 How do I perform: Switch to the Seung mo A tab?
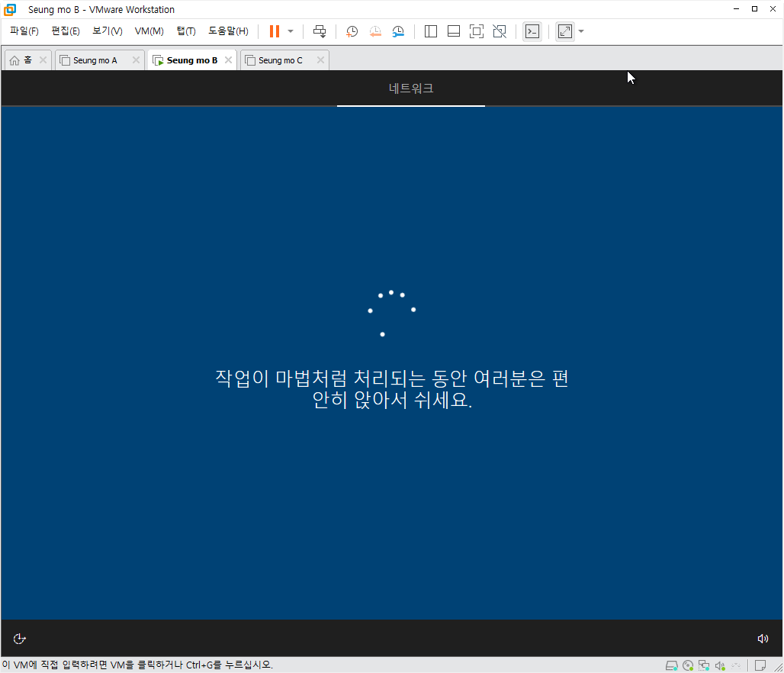point(95,60)
